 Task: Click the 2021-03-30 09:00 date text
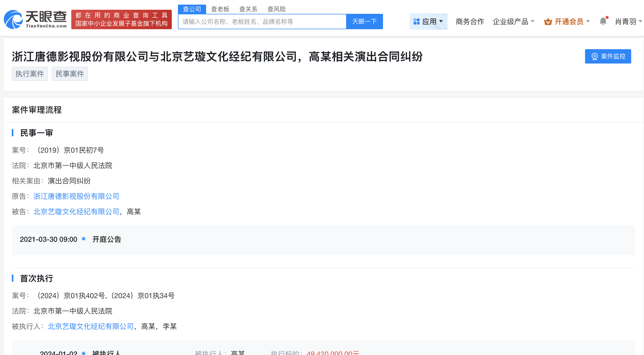click(x=48, y=239)
